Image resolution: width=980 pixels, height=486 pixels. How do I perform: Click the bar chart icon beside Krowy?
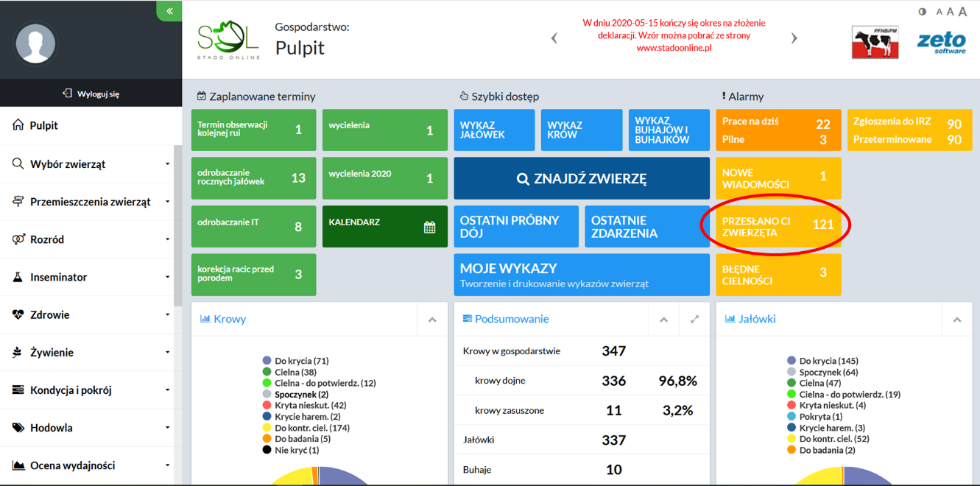(x=205, y=319)
